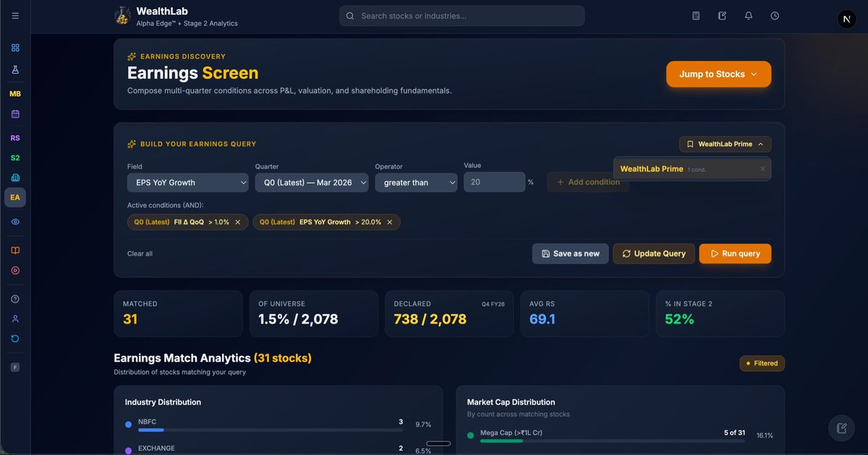Run the earnings query
Screen dimensions: 868x455
tap(735, 254)
